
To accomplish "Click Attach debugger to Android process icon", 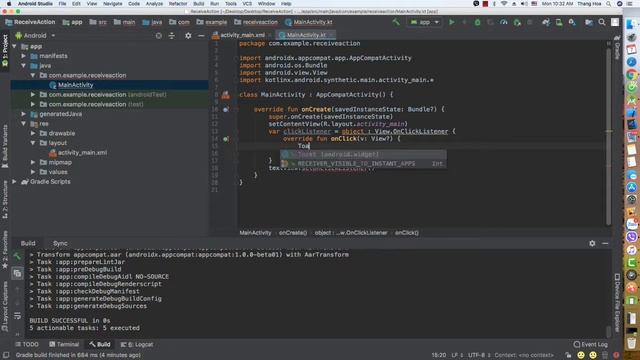I will click(517, 22).
